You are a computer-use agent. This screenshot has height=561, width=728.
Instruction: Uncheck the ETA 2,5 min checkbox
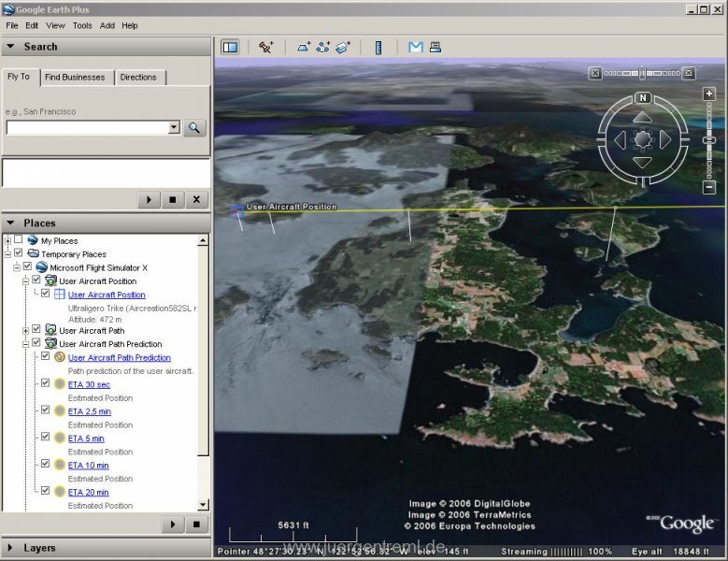point(45,410)
